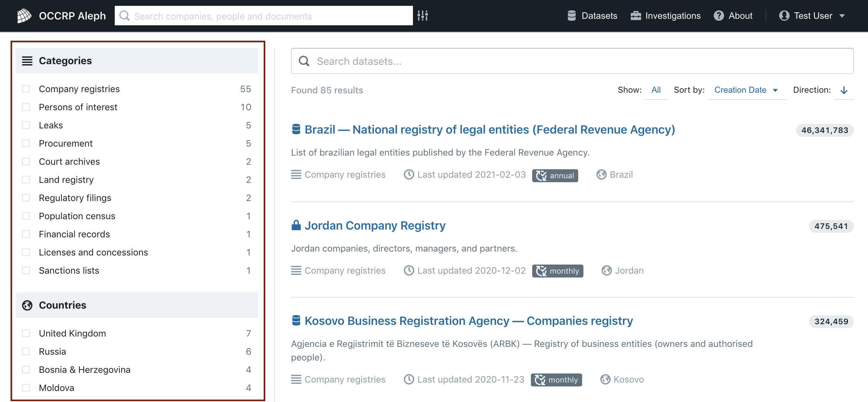
Task: Check the Leaks category filter
Action: [26, 125]
